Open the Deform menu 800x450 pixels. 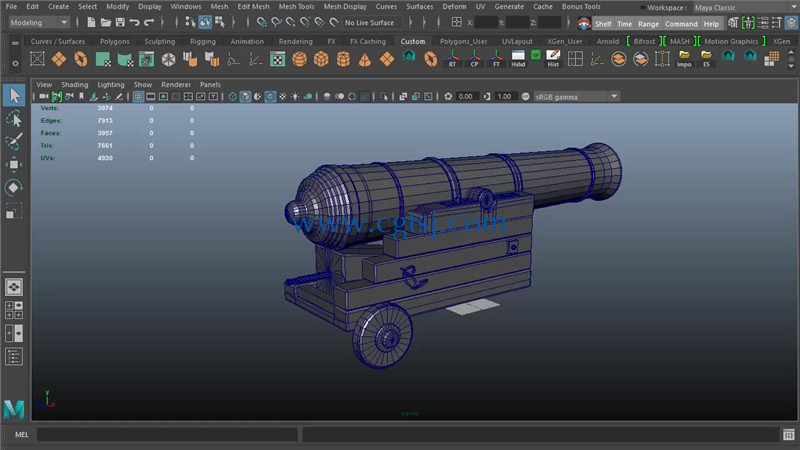point(454,7)
